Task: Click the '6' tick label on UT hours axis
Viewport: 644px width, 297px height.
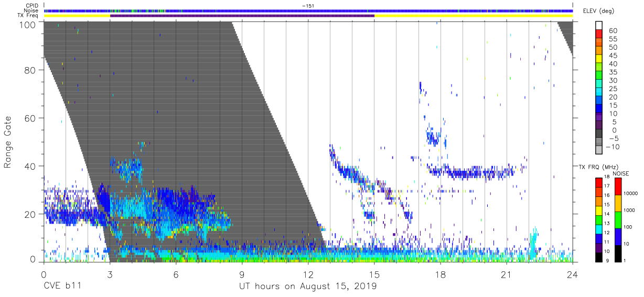Action: click(x=176, y=274)
